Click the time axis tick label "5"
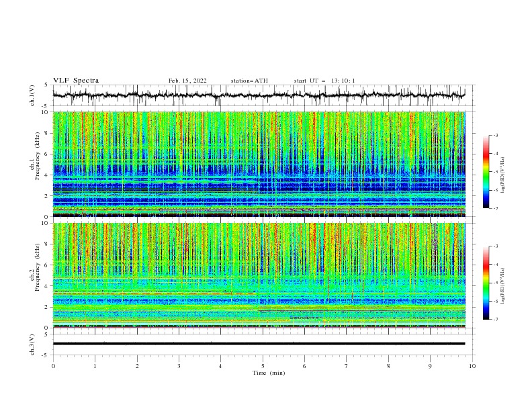Image resolution: width=532 pixels, height=411 pixels. click(x=263, y=366)
